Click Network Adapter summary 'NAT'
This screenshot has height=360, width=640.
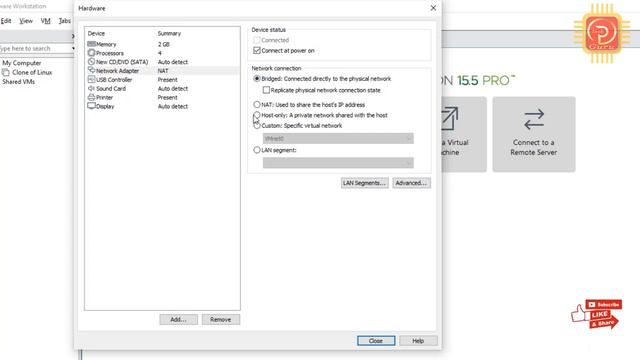pos(163,71)
